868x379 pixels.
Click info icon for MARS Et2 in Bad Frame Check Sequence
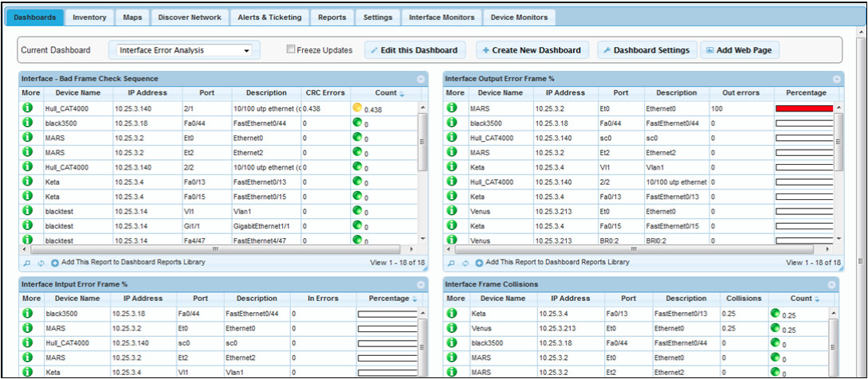coord(26,151)
